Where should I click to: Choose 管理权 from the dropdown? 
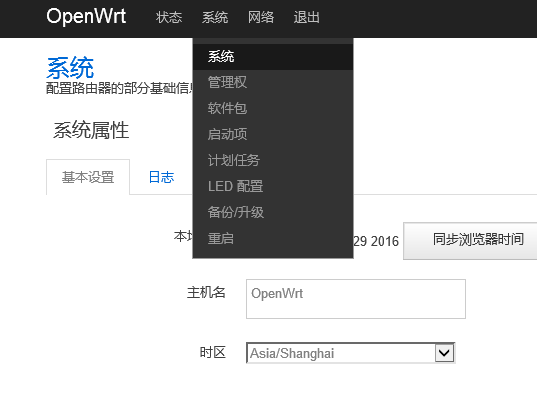click(x=273, y=82)
